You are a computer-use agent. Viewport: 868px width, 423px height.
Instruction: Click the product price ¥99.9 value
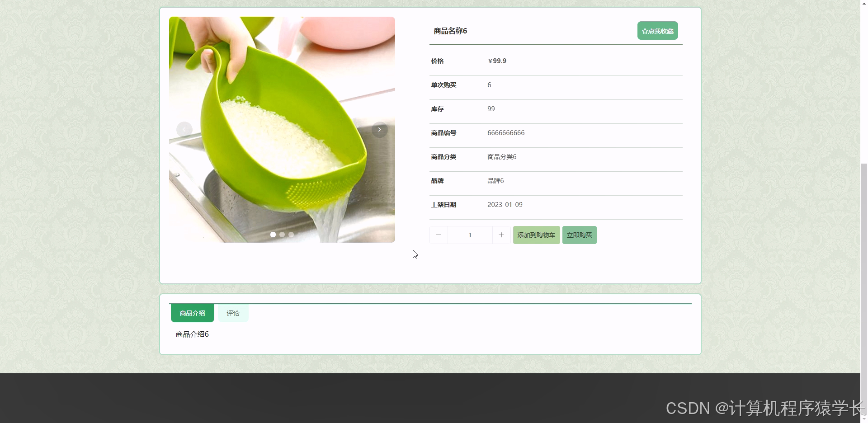(x=497, y=61)
